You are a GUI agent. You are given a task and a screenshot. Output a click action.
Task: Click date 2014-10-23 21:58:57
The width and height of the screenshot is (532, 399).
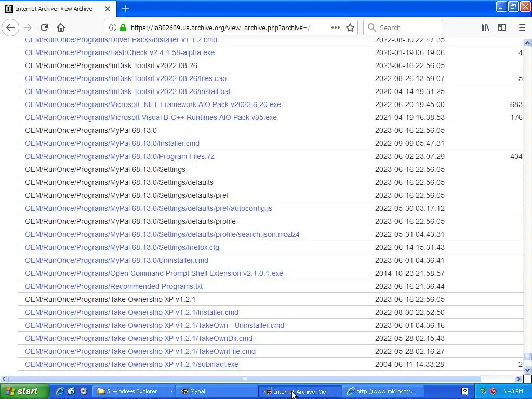tap(410, 273)
